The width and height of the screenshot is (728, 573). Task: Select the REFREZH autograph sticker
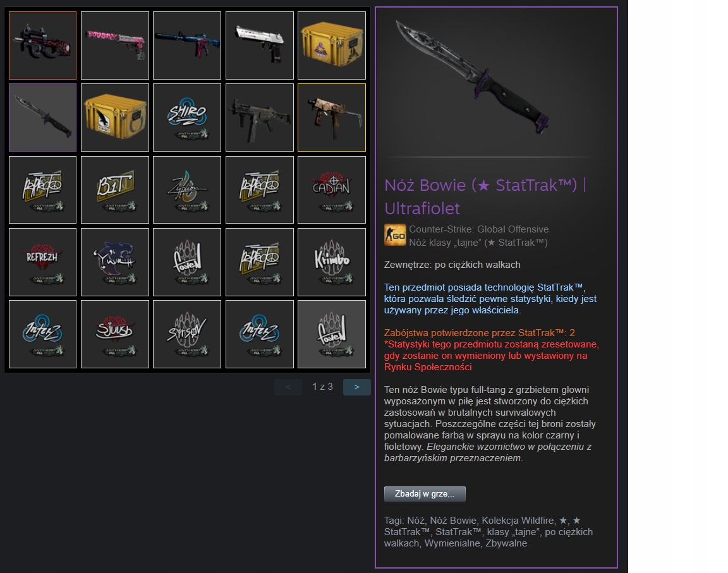(43, 262)
